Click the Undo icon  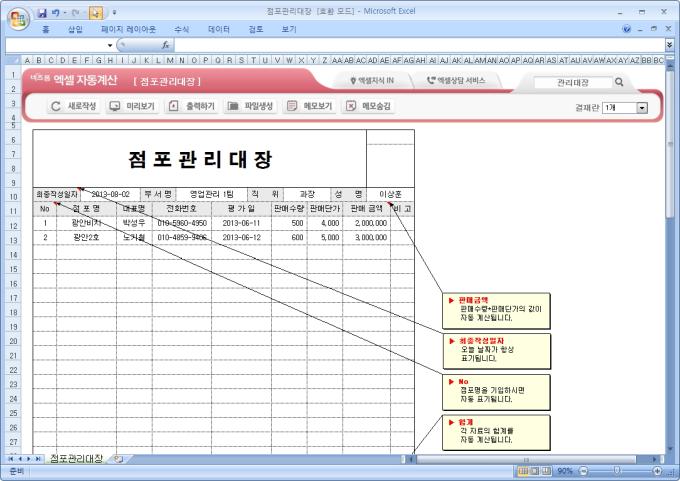pos(56,13)
